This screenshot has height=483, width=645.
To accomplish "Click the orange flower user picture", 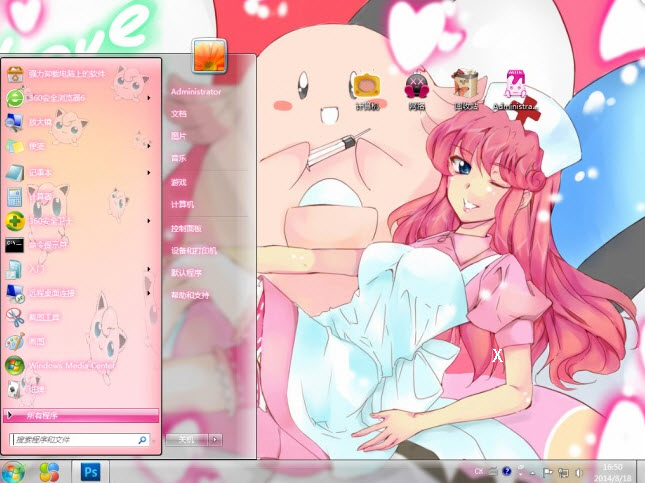I will click(x=209, y=56).
